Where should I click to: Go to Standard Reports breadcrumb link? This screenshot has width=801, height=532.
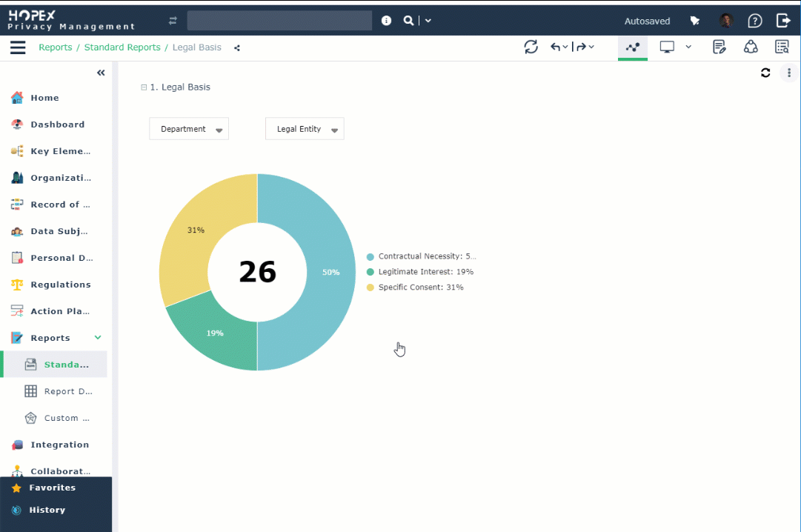pyautogui.click(x=122, y=47)
